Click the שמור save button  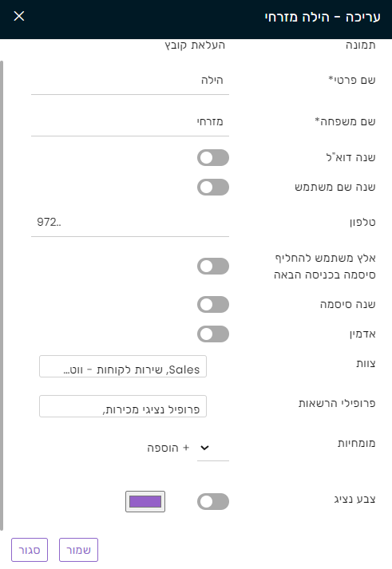[x=78, y=550]
